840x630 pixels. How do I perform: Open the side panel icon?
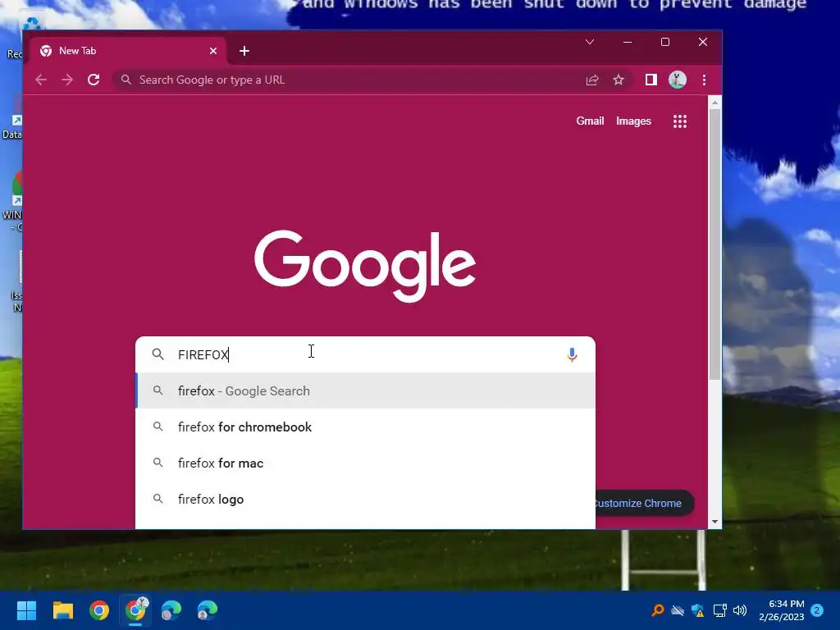pos(651,80)
